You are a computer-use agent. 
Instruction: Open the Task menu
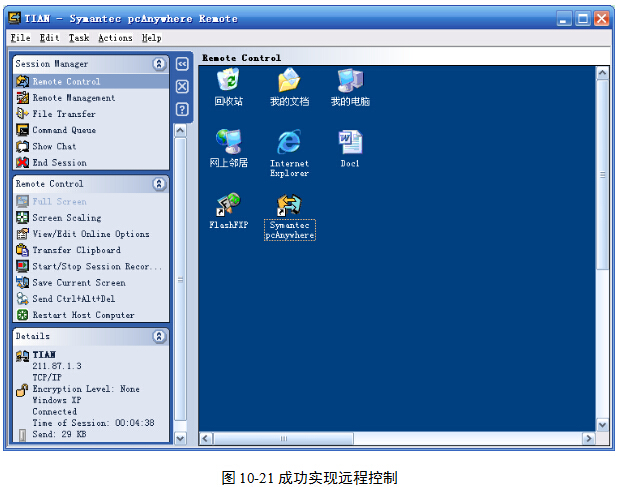click(79, 38)
